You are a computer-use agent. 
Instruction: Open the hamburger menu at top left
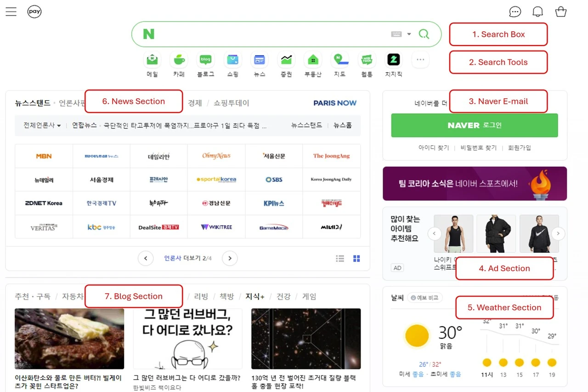point(11,11)
